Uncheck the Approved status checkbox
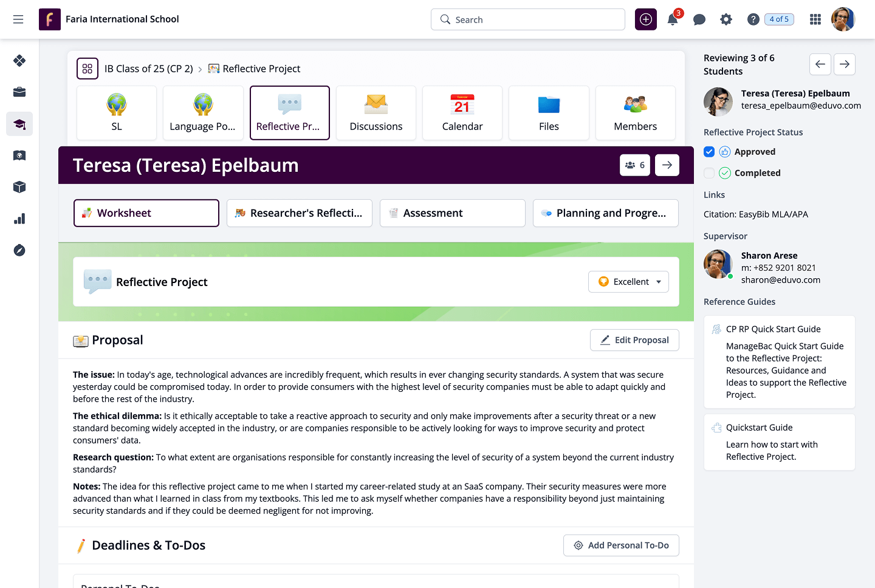The image size is (875, 588). pyautogui.click(x=709, y=152)
